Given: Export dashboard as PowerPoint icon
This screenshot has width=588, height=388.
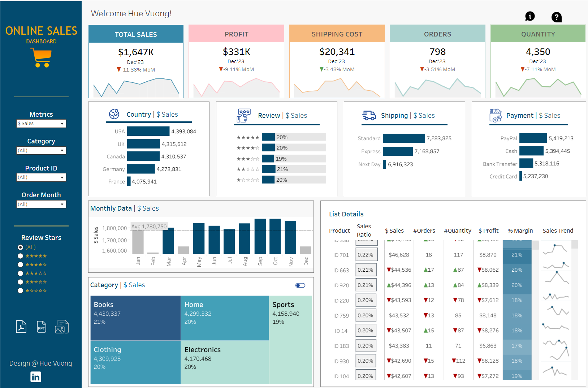Looking at the screenshot, I should click(42, 327).
